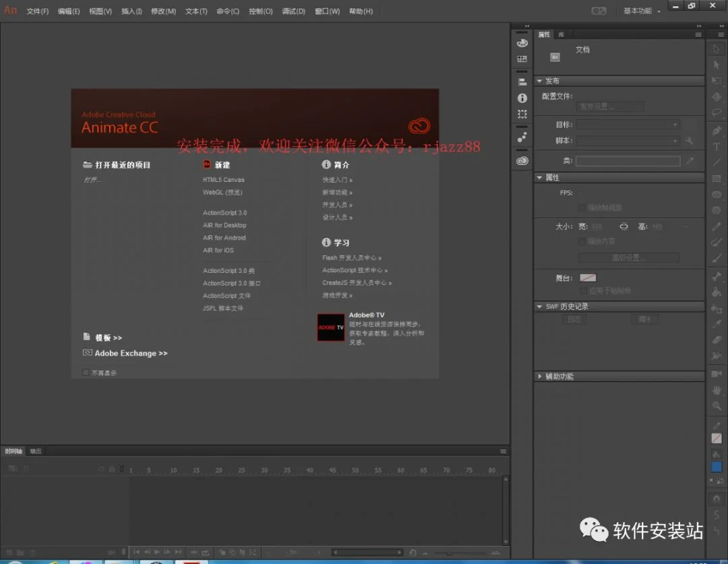Open the Transform panel icon
This screenshot has height=564, width=728.
(x=522, y=114)
